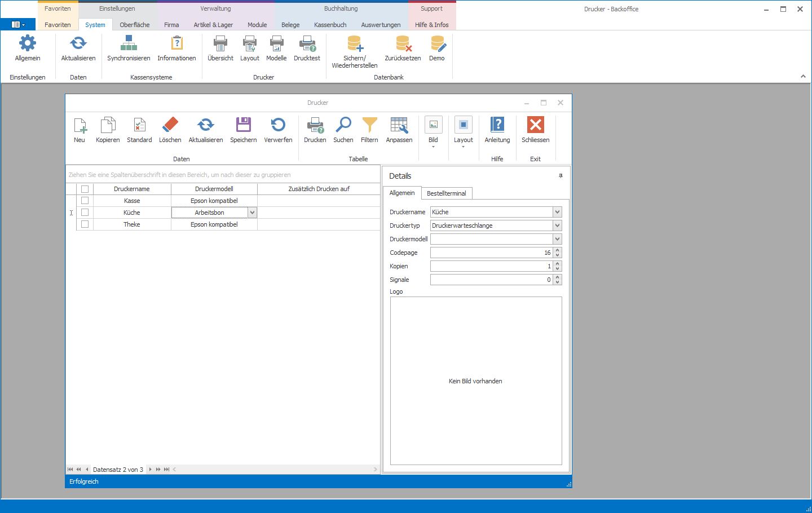Image resolution: width=812 pixels, height=513 pixels.
Task: Switch to Favoriten ribbon tab
Action: [58, 25]
